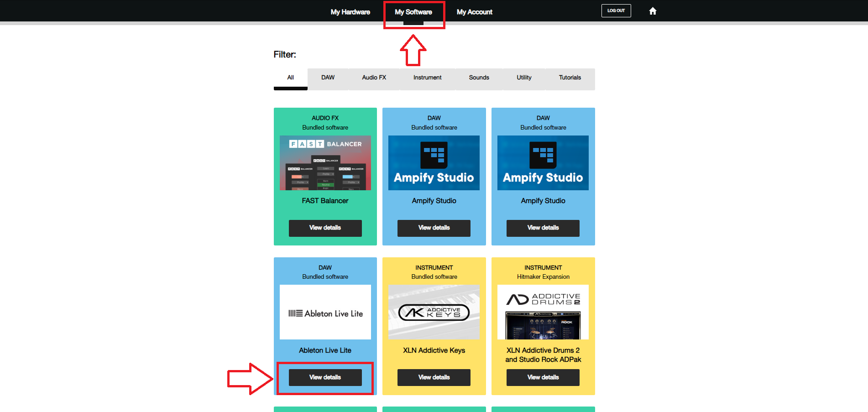Viewport: 868px width, 412px height.
Task: View details for XLN Addictive Keys
Action: (434, 377)
